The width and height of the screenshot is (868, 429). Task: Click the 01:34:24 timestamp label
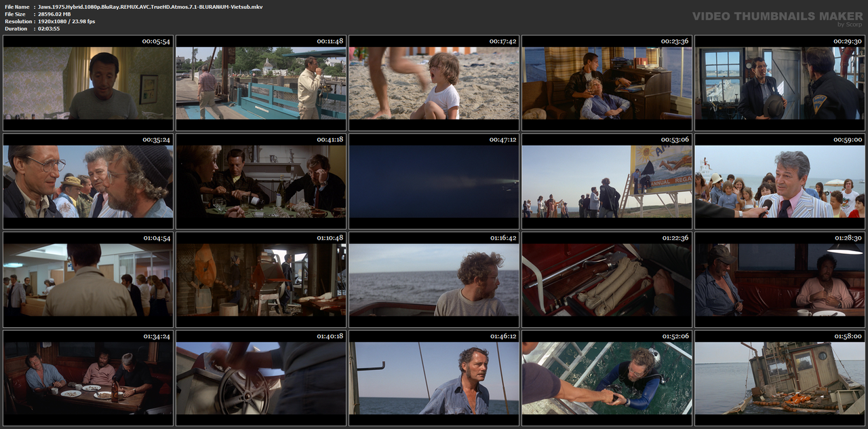coord(156,336)
